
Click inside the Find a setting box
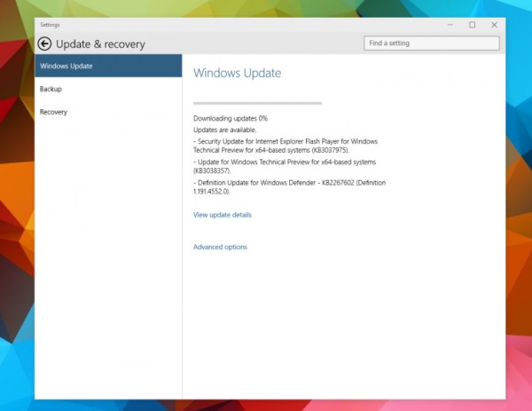tap(431, 43)
